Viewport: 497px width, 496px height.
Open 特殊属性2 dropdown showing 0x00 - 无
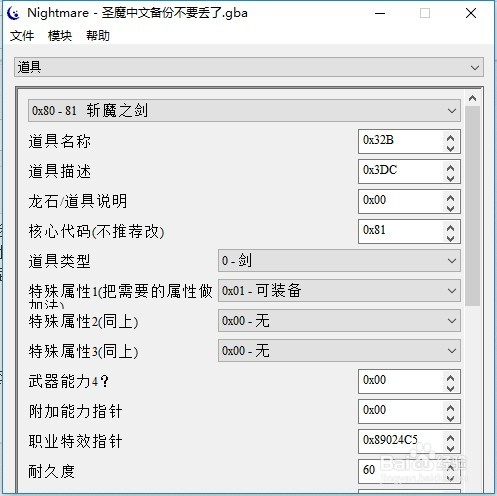click(339, 320)
